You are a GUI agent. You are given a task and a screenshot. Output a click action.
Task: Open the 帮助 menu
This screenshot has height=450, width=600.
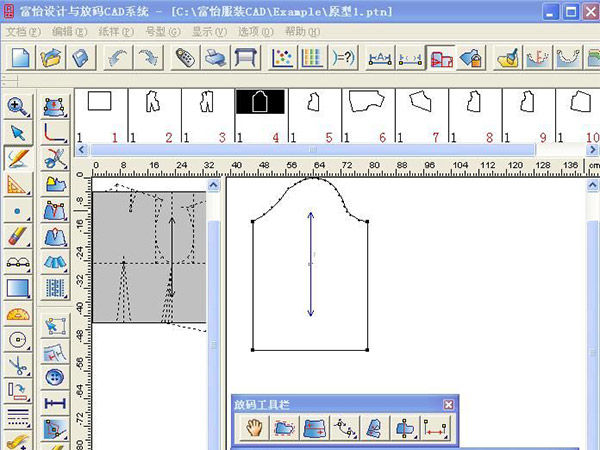[x=301, y=32]
